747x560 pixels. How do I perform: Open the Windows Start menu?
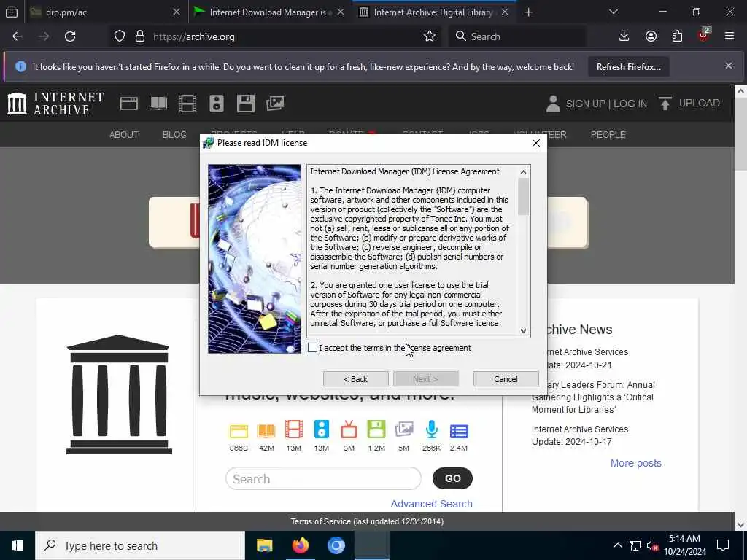(18, 545)
